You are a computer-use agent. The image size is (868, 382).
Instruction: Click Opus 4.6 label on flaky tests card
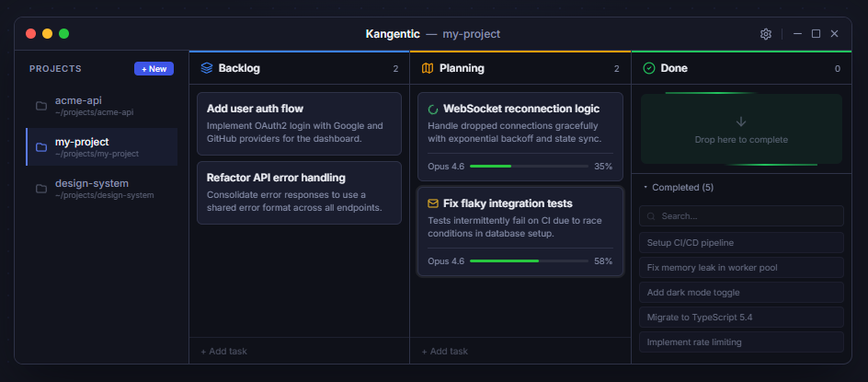pyautogui.click(x=446, y=260)
